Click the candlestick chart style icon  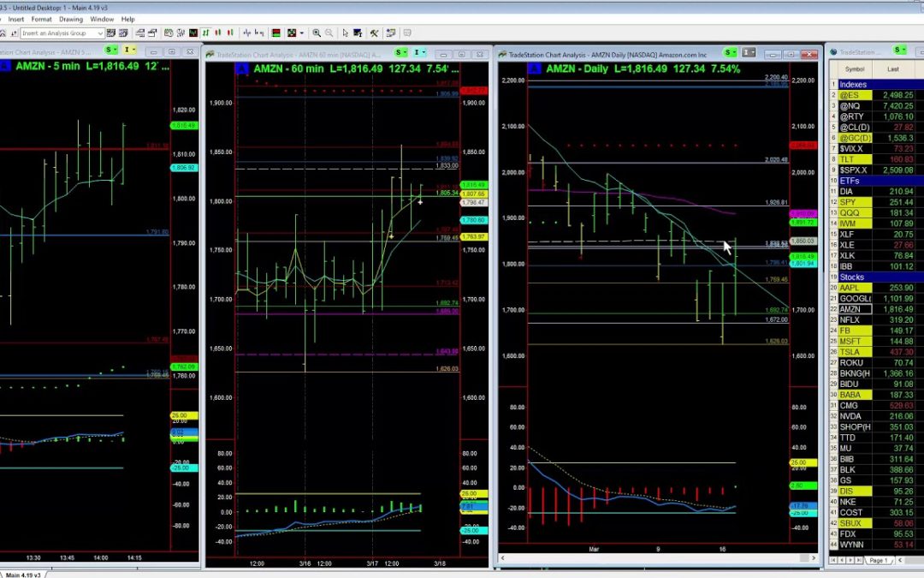pyautogui.click(x=218, y=33)
